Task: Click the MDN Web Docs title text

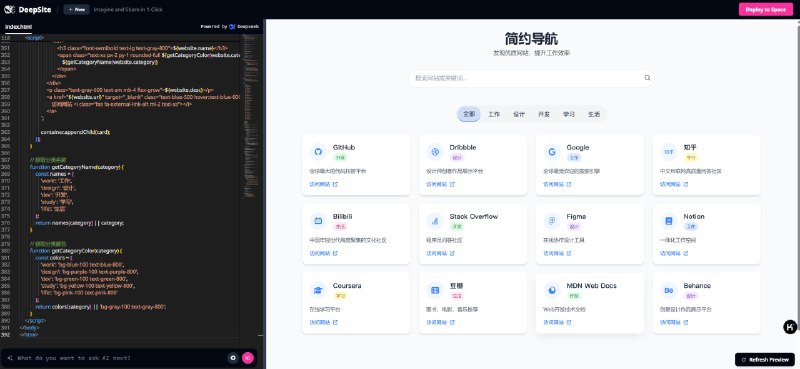Action: pos(591,286)
